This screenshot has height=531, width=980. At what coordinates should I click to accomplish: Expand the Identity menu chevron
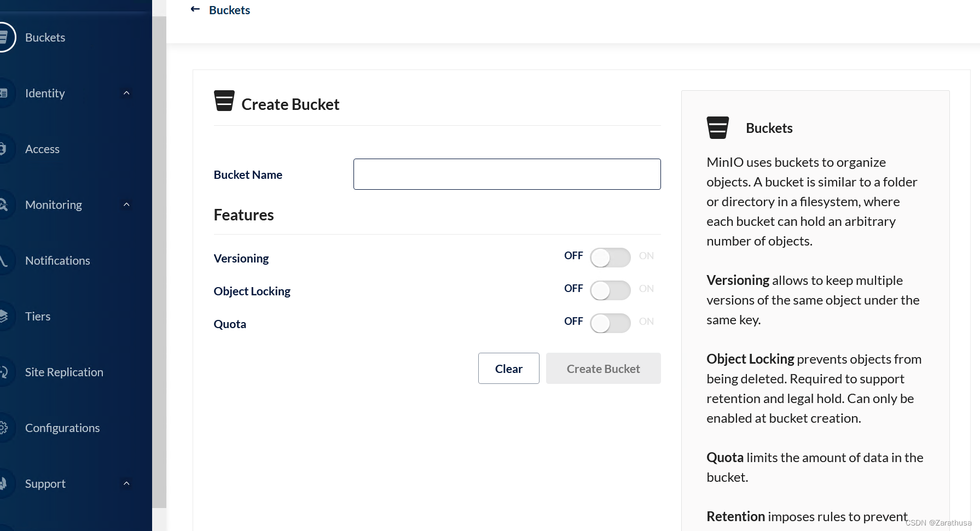coord(126,93)
